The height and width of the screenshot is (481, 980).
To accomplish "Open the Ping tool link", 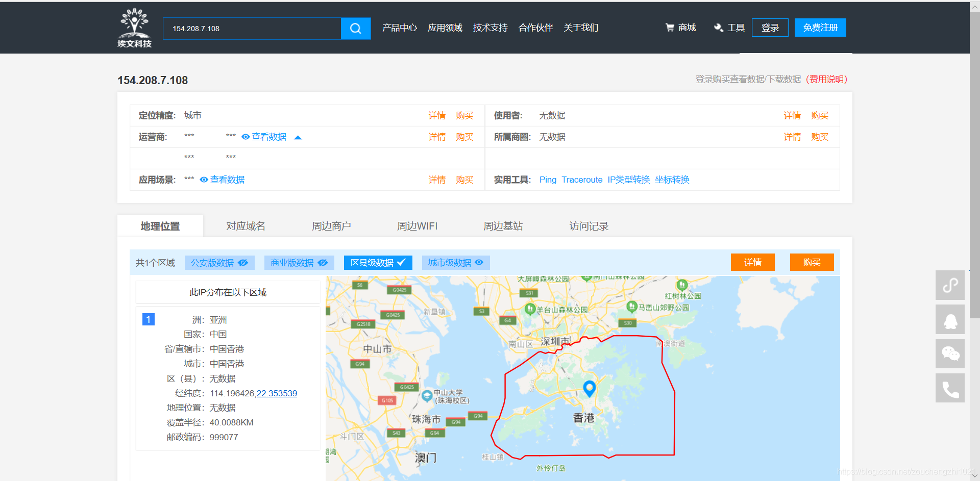I will click(x=548, y=180).
